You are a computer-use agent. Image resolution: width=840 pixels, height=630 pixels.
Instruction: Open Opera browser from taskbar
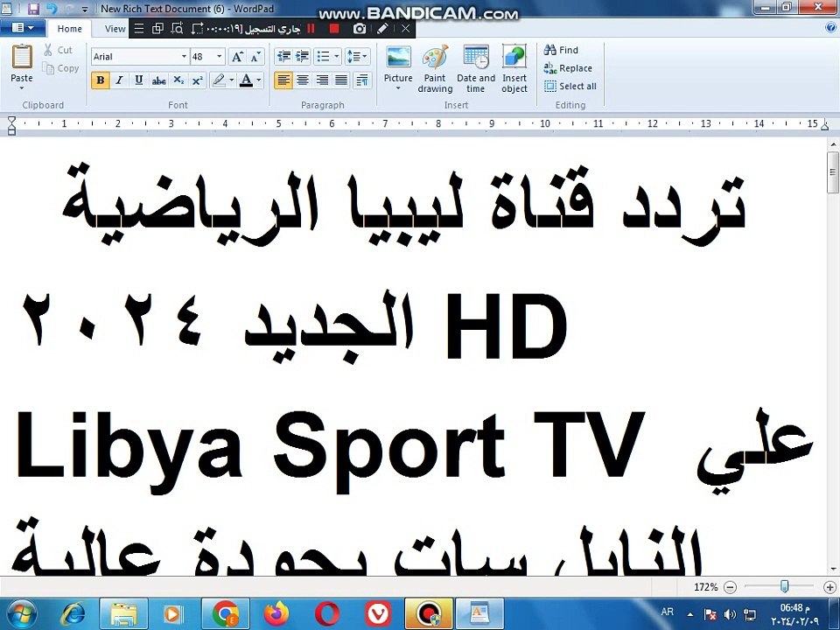click(326, 614)
